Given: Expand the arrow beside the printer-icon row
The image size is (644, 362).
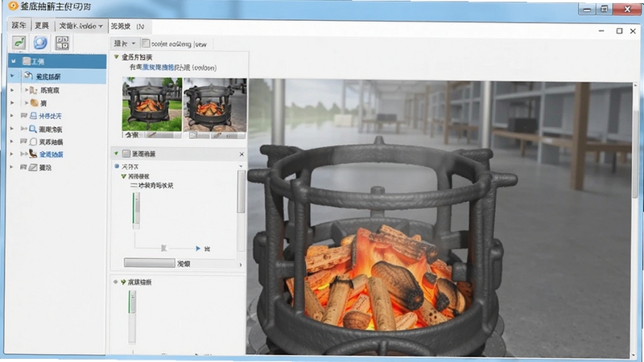Looking at the screenshot, I should [x=12, y=116].
